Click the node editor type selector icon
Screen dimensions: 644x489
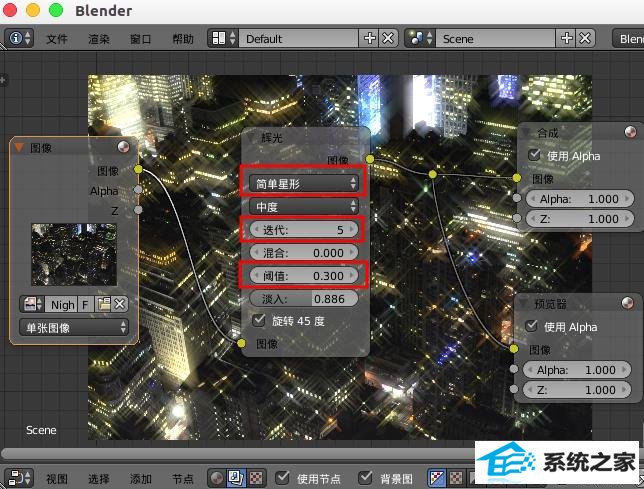coord(20,478)
